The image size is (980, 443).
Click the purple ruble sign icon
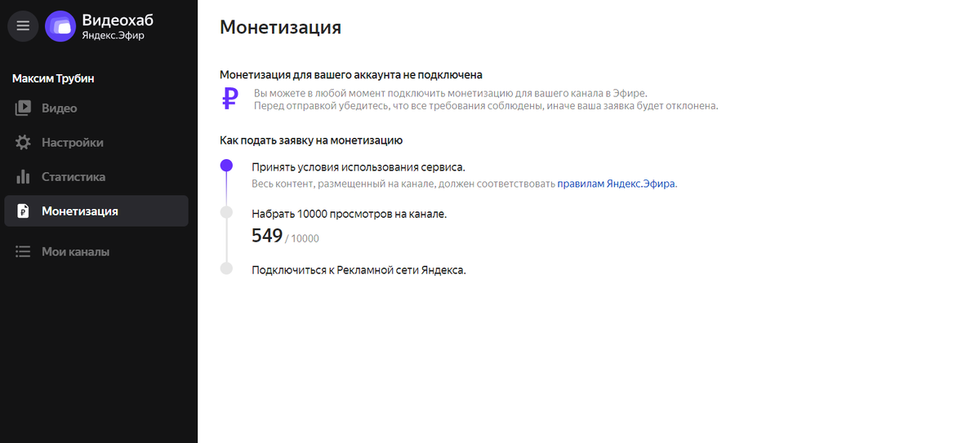229,100
